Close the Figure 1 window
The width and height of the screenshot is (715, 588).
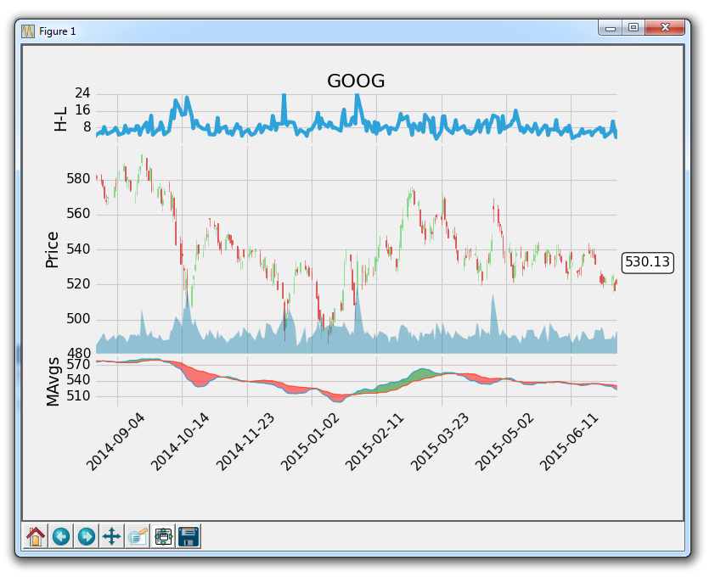click(665, 27)
